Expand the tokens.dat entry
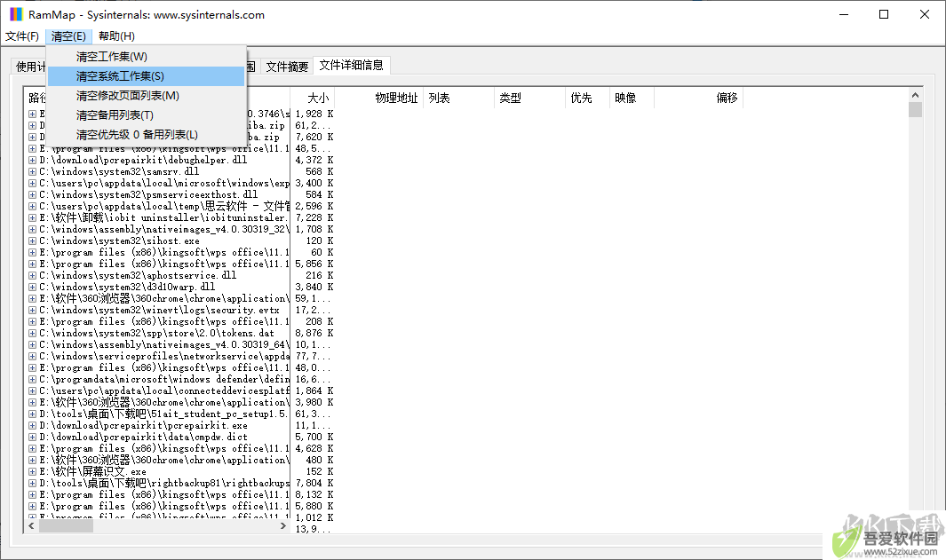 [x=33, y=334]
